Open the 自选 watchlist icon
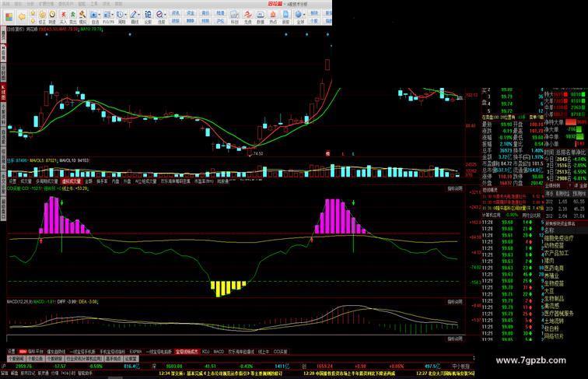588x379 pixels. point(94,16)
